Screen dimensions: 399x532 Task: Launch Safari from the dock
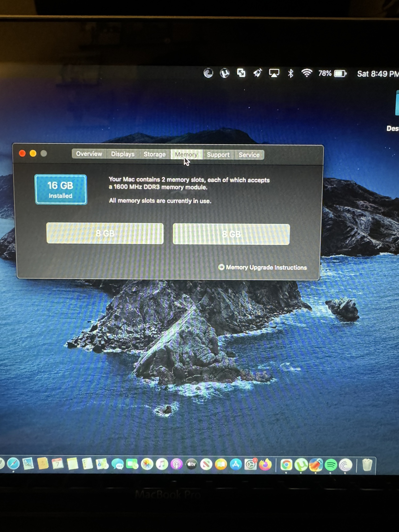(13, 464)
